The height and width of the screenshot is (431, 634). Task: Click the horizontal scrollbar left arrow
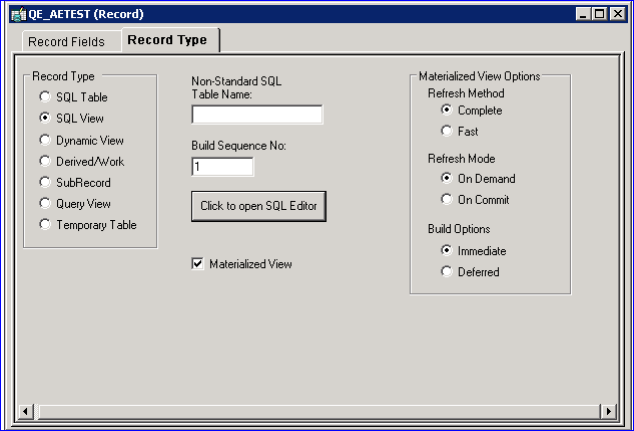click(x=25, y=412)
